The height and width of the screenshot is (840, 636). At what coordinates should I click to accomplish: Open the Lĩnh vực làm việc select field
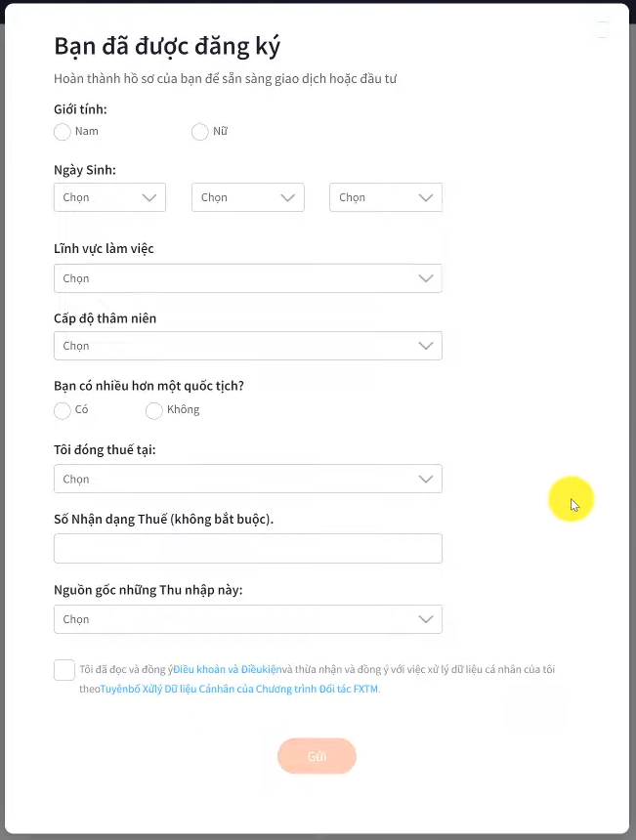234,278
